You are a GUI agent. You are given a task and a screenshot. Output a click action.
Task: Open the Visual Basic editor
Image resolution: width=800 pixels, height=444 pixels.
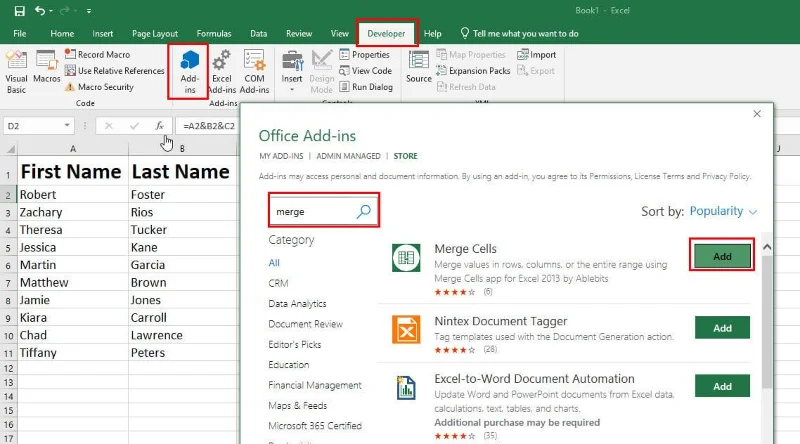(17, 69)
